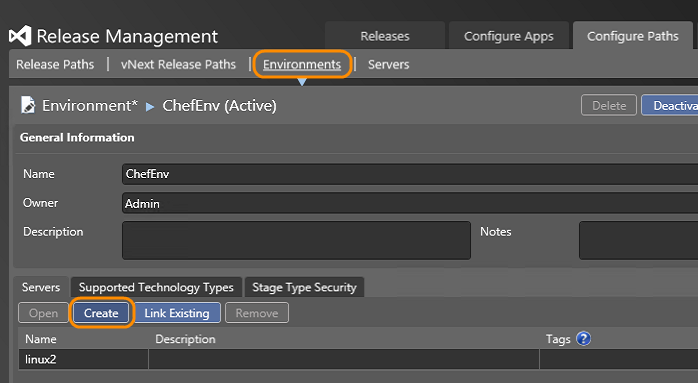Click the ChefEnv (Active) breadcrumb title
The height and width of the screenshot is (383, 698).
click(219, 106)
